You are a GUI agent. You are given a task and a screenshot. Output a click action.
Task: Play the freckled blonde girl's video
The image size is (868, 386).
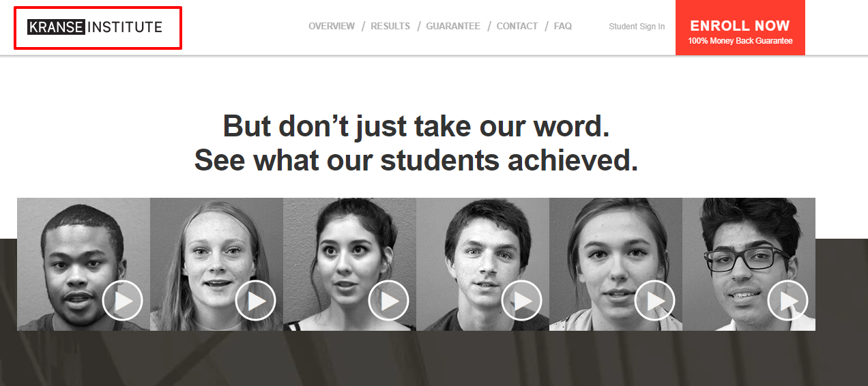255,301
